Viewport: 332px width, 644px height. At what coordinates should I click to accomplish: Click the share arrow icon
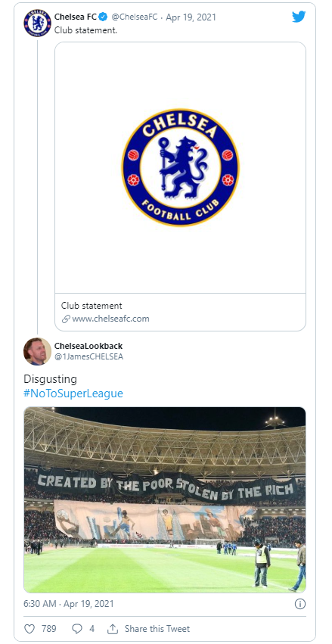tap(113, 628)
